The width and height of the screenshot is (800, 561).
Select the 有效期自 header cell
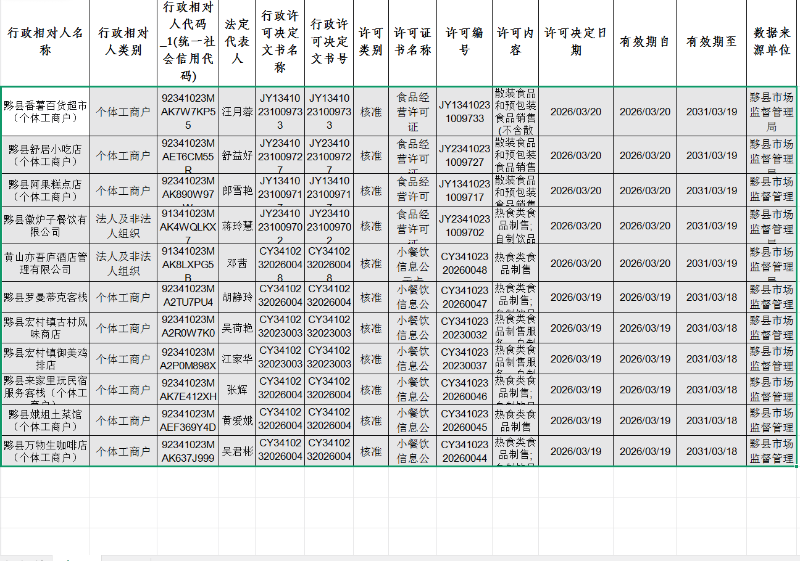(x=644, y=41)
